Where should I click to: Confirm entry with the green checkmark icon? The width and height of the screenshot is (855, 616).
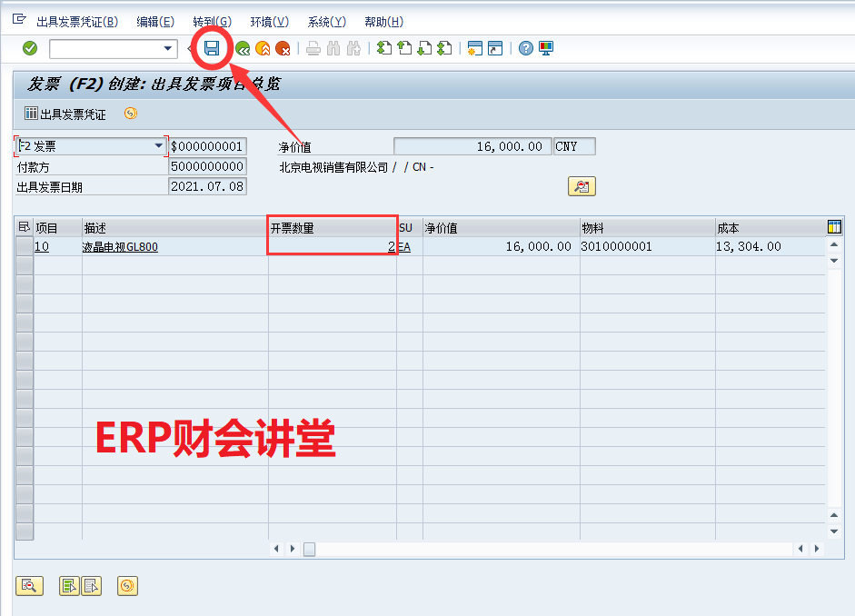[x=27, y=47]
